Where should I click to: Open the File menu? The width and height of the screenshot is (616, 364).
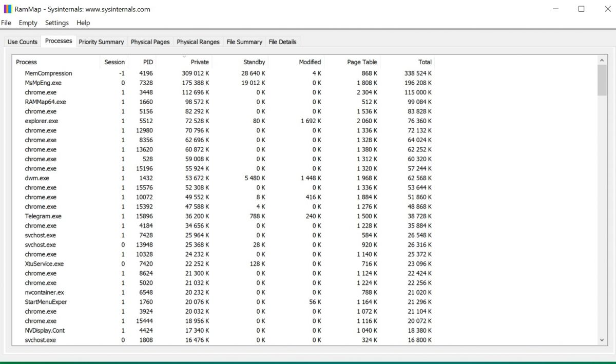point(6,23)
